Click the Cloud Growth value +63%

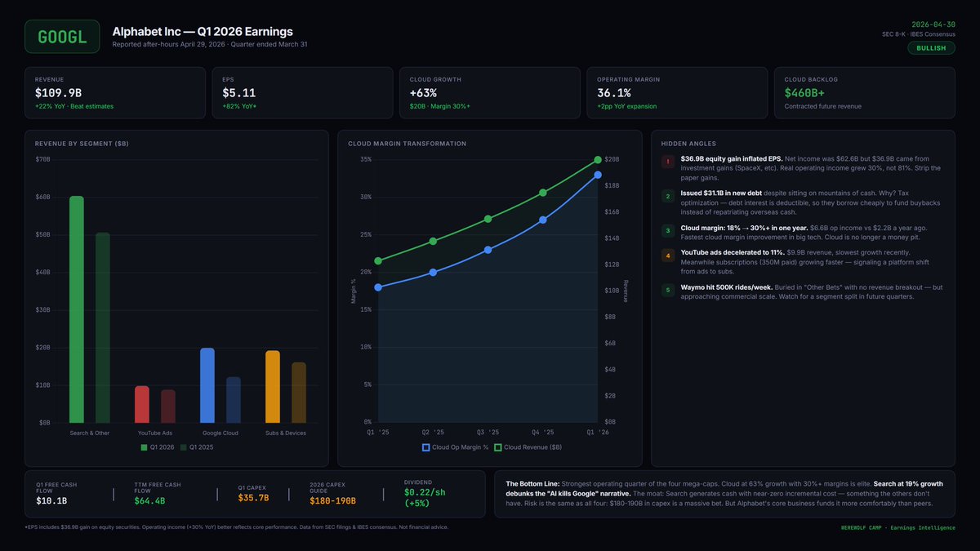click(x=424, y=93)
